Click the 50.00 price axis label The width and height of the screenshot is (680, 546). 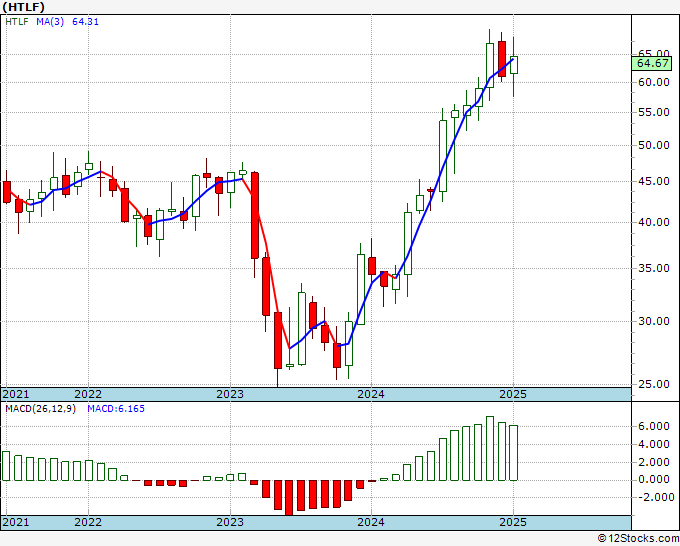click(654, 145)
